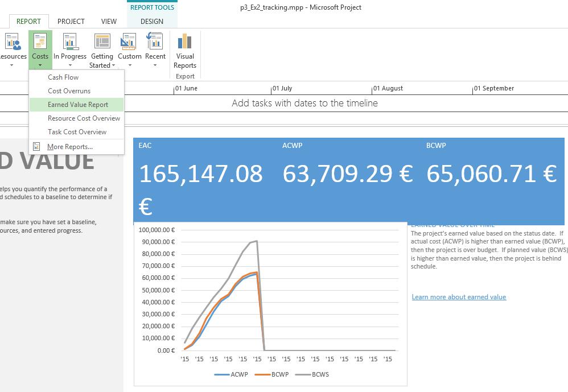Click the 'Add tasks with dates to the timeline' text
This screenshot has width=568, height=392.
click(304, 103)
